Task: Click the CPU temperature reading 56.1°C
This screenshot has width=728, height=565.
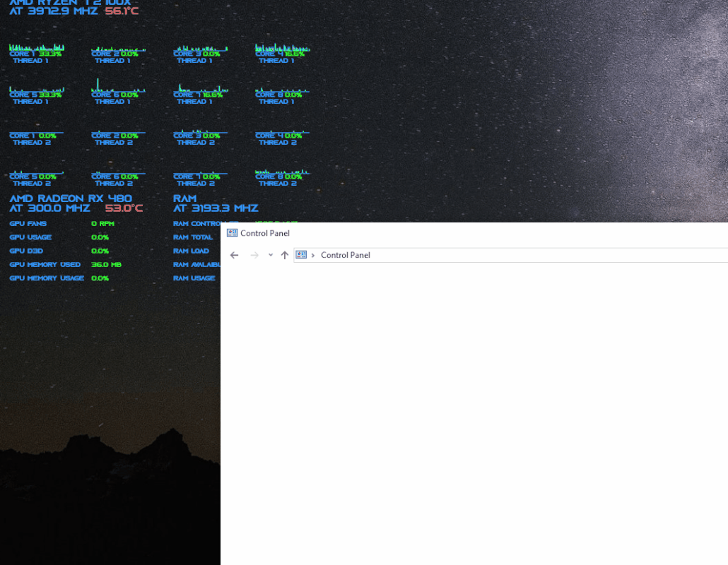Action: tap(122, 11)
